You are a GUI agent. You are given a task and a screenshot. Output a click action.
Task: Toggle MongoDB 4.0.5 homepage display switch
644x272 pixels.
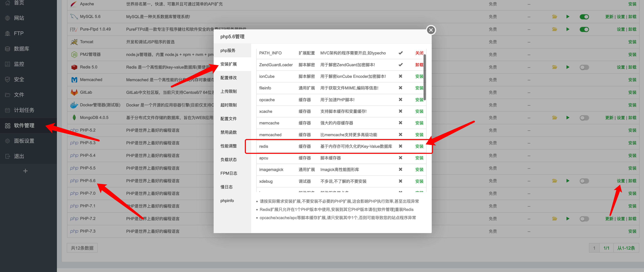coord(584,118)
